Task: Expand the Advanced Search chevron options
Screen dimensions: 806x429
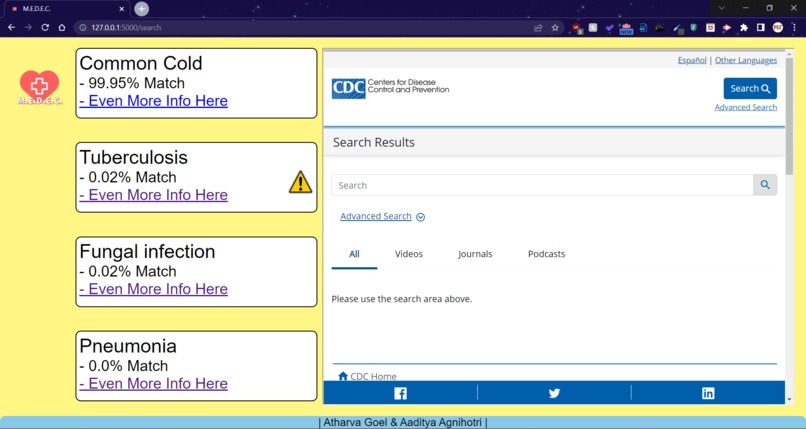Action: pyautogui.click(x=420, y=217)
